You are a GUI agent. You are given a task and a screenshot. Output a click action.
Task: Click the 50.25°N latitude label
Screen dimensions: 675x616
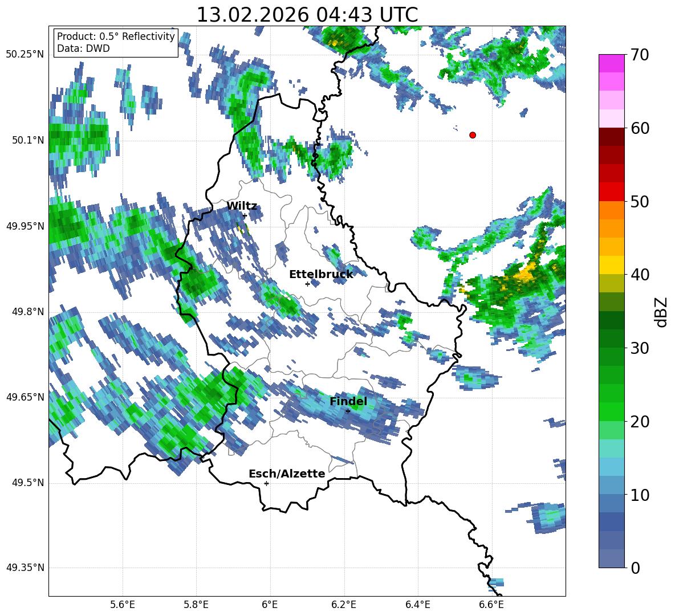coord(25,55)
